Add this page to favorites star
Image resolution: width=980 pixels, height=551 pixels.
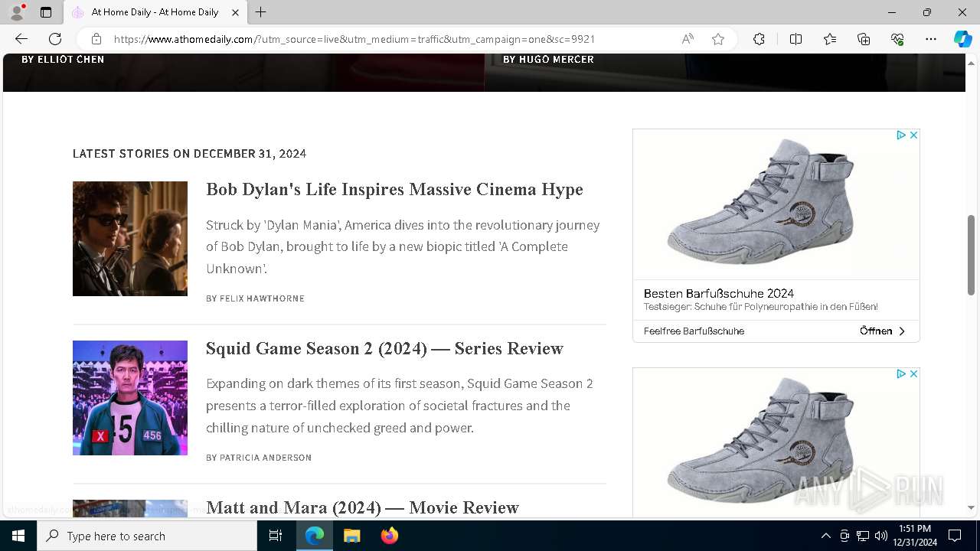[x=718, y=39]
